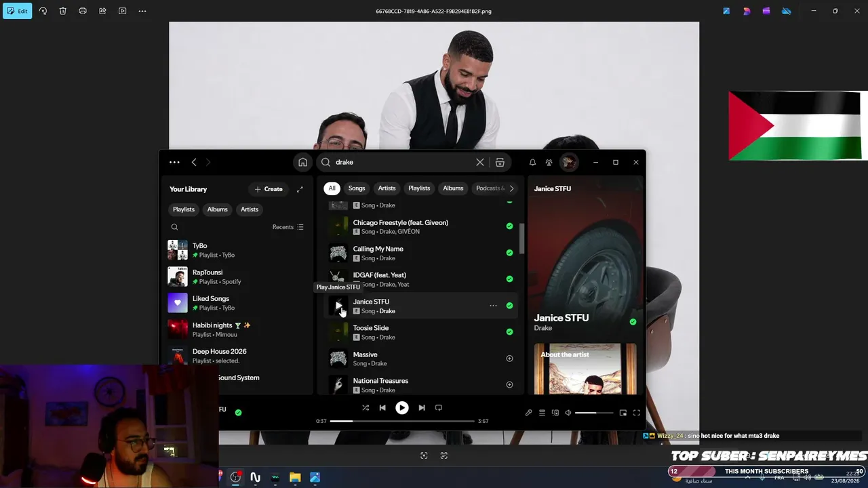The image size is (868, 488).
Task: Open the Deep House 2026 playlist
Action: (x=237, y=356)
